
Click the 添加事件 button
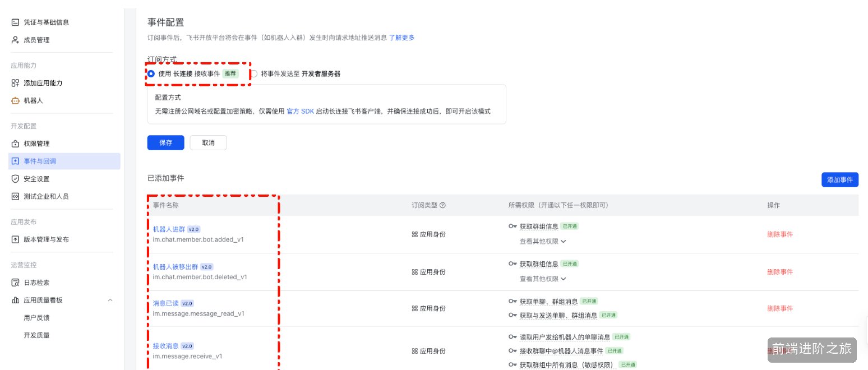click(839, 179)
